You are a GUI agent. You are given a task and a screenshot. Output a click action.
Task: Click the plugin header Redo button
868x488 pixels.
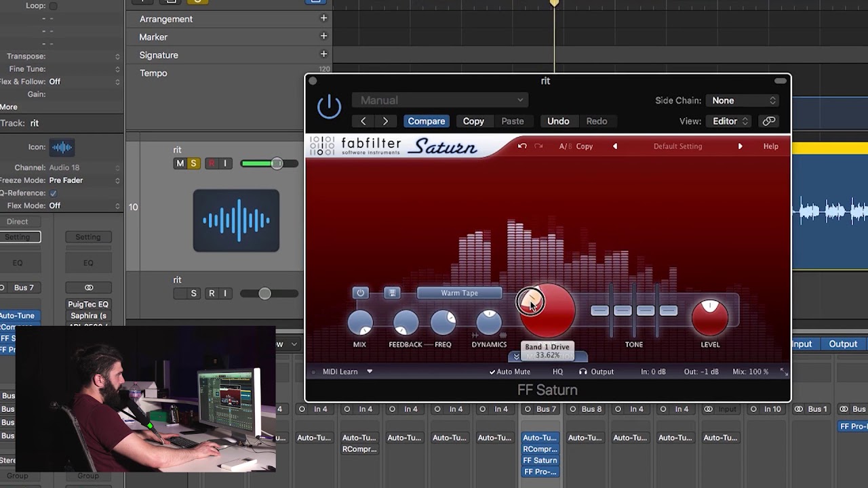[x=597, y=121]
